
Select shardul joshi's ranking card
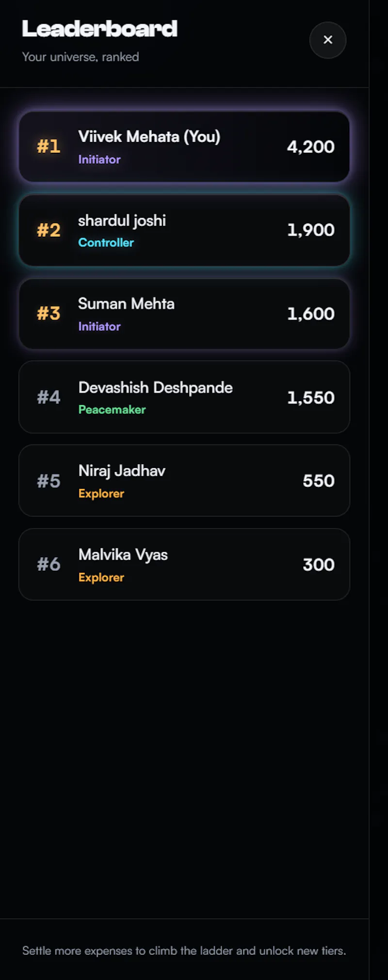[184, 230]
